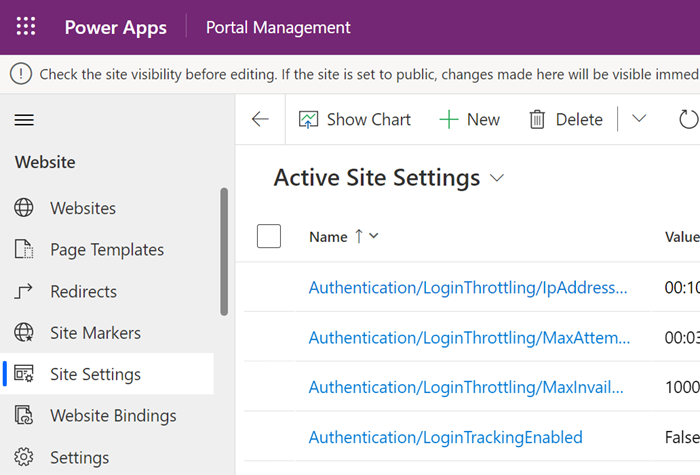Click the New plus icon
This screenshot has width=700, height=475.
click(449, 120)
